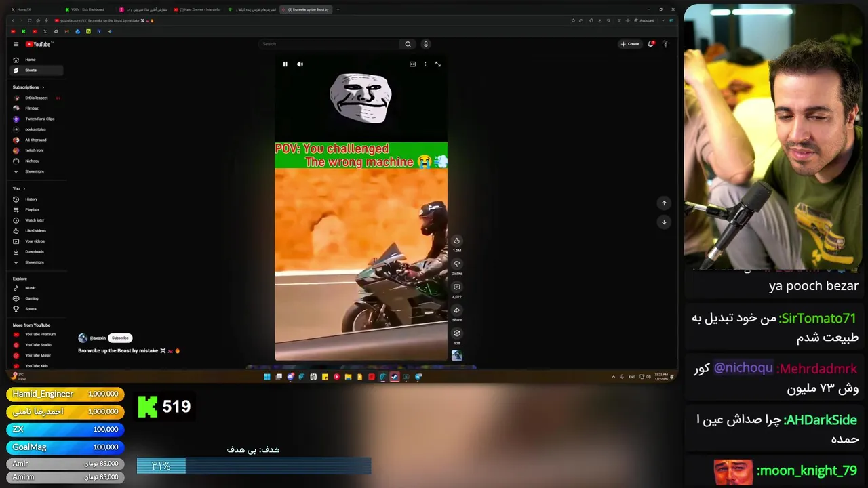Open the Windows Start menu

(267, 377)
